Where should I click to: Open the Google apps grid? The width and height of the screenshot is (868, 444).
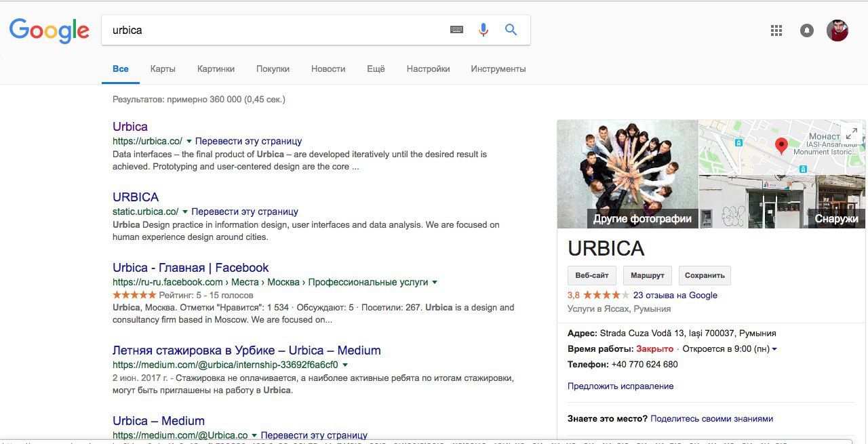[776, 31]
